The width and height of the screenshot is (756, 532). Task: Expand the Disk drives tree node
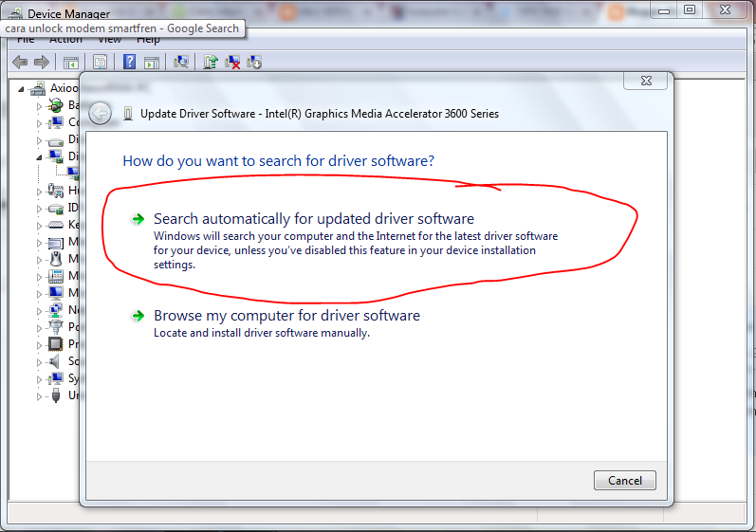(39, 140)
